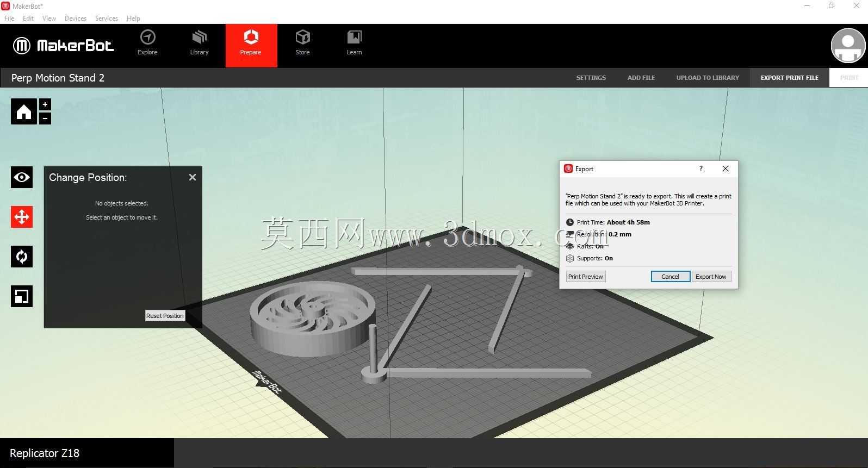868x468 pixels.
Task: Open the Learn section
Action: click(354, 43)
